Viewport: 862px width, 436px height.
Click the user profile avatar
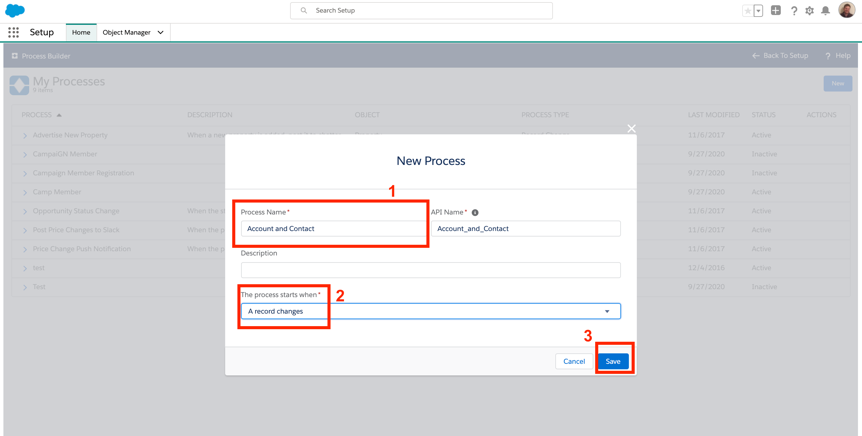point(846,11)
